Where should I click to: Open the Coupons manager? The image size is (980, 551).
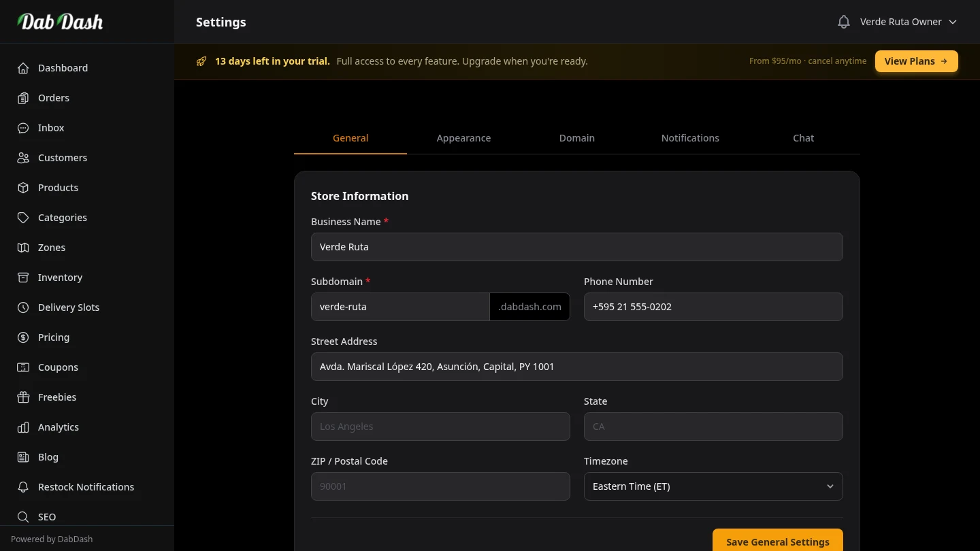click(58, 367)
